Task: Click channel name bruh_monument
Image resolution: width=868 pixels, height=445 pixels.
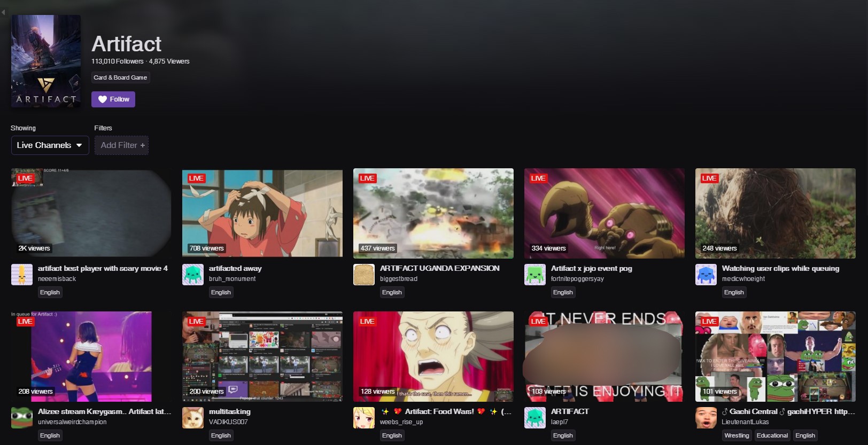Action: pos(232,279)
